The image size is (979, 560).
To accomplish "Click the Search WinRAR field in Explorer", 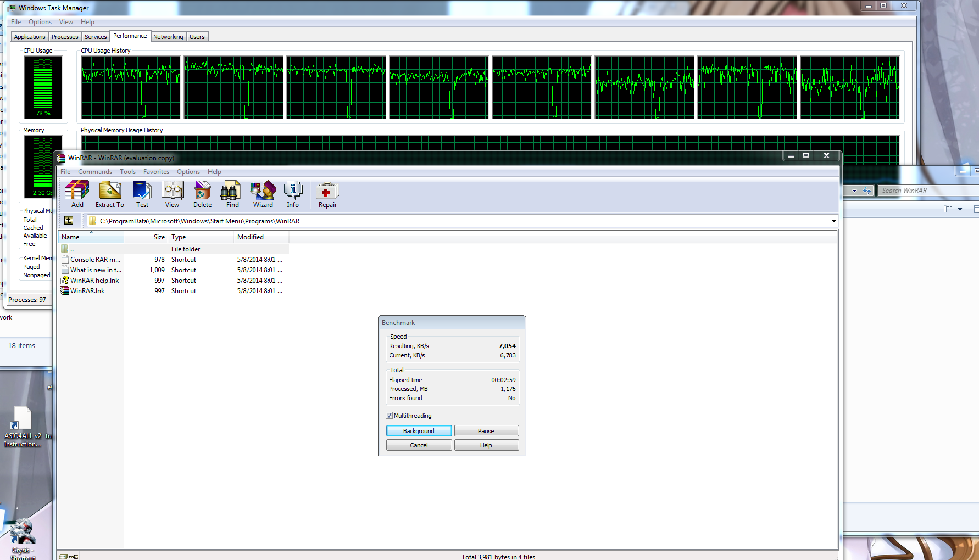I will 927,191.
